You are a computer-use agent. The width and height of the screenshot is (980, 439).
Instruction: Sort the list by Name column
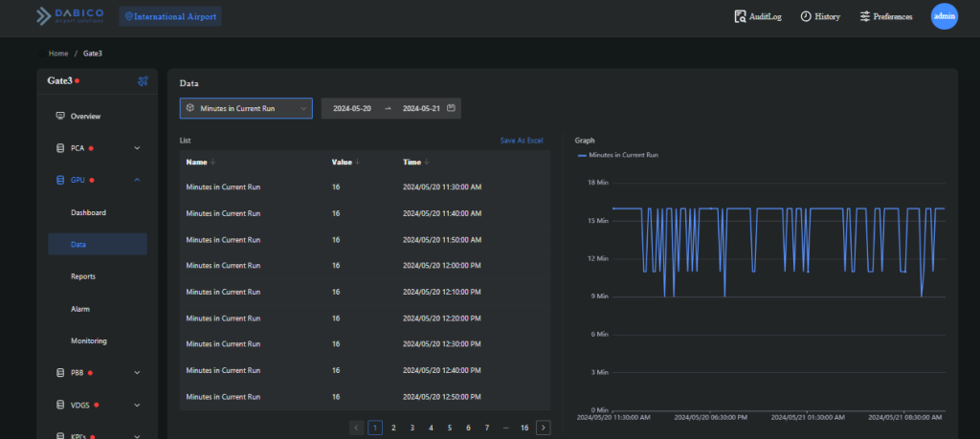click(x=201, y=162)
